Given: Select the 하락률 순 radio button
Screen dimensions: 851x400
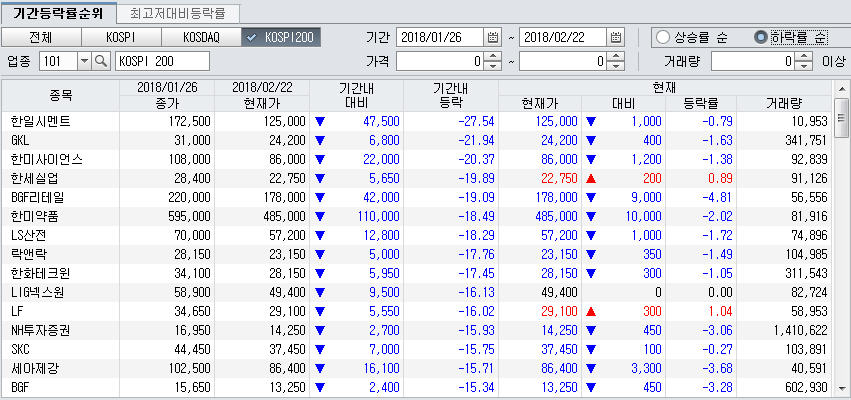Looking at the screenshot, I should 761,37.
